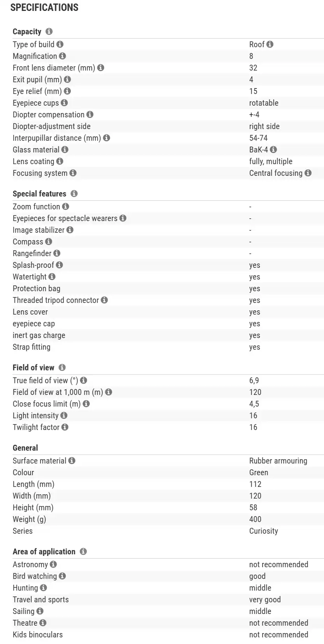Click info icon next to Twilight factor
The width and height of the screenshot is (324, 644).
click(x=65, y=427)
